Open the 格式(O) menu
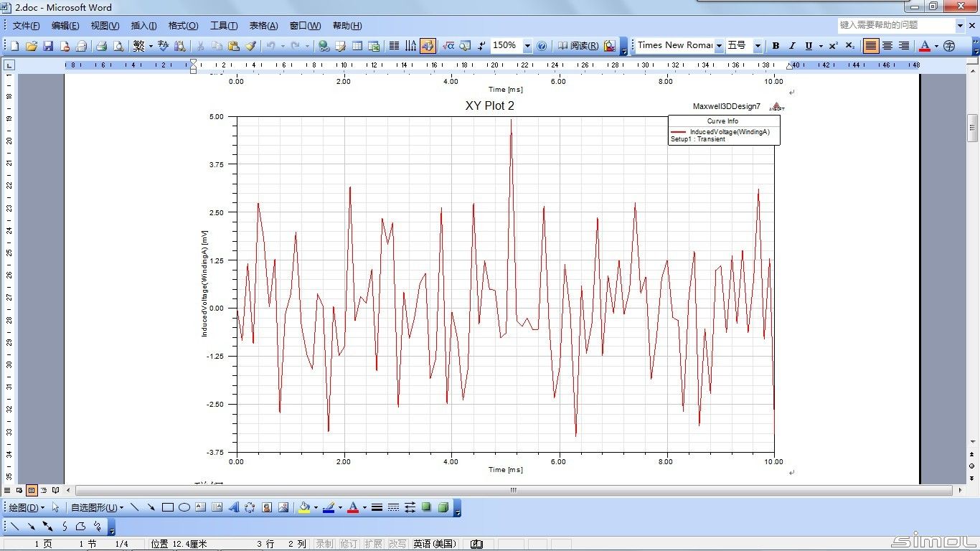Image resolution: width=980 pixels, height=551 pixels. (x=183, y=26)
